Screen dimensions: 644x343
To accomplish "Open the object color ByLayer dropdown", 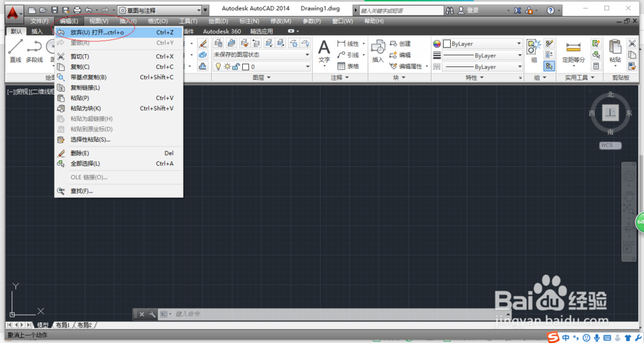I will click(482, 44).
